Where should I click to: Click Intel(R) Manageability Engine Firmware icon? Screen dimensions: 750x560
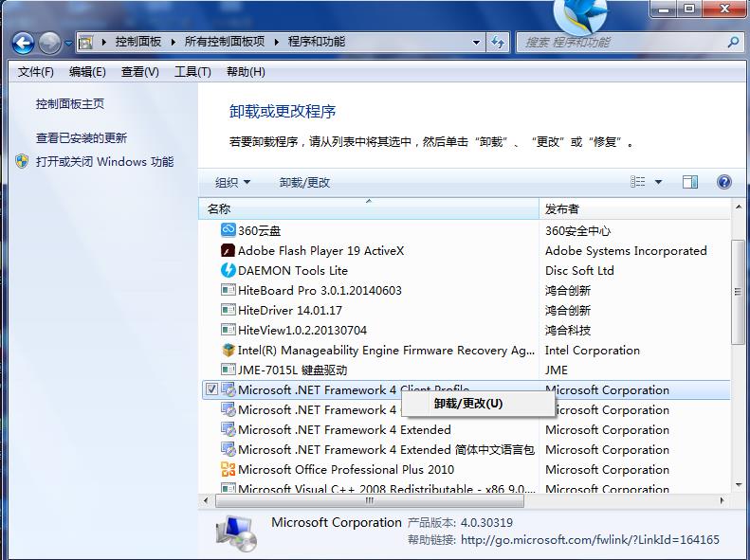coord(229,350)
